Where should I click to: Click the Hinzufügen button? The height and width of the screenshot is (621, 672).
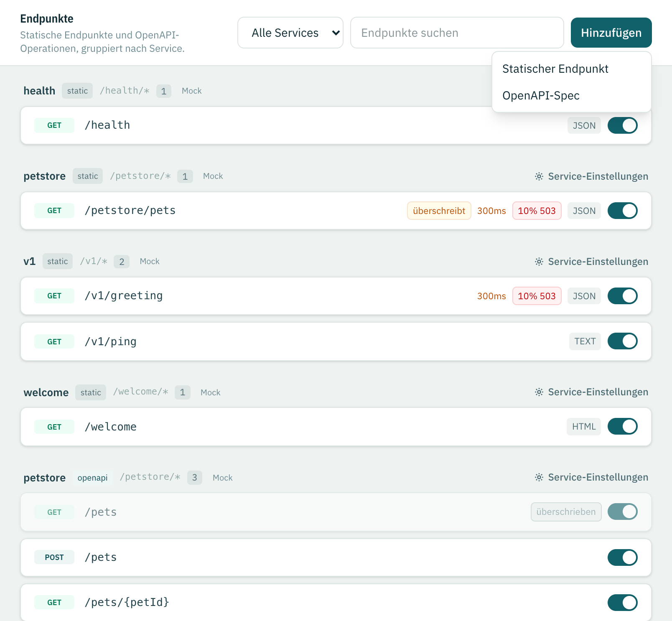pos(611,33)
